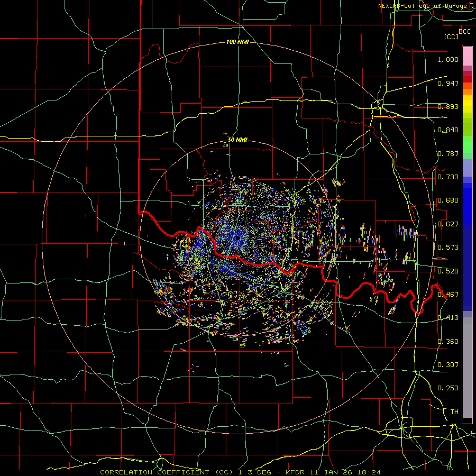The width and height of the screenshot is (476, 476).
Task: Select the 0.947 scale value
Action: pyautogui.click(x=448, y=83)
